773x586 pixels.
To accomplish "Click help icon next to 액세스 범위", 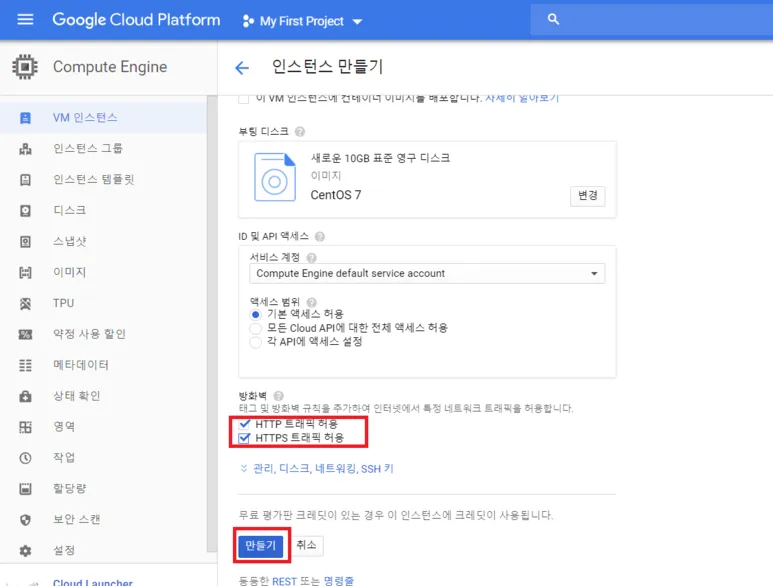I will (312, 302).
